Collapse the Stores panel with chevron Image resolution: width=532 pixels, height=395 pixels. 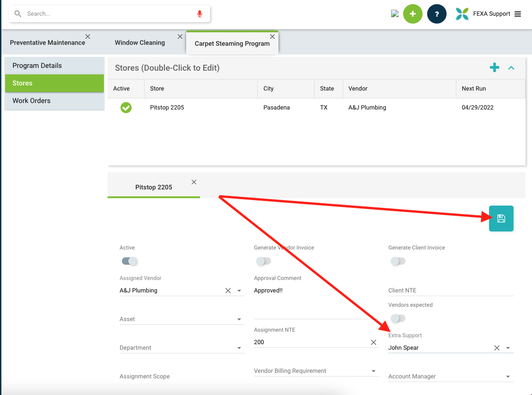[x=511, y=68]
